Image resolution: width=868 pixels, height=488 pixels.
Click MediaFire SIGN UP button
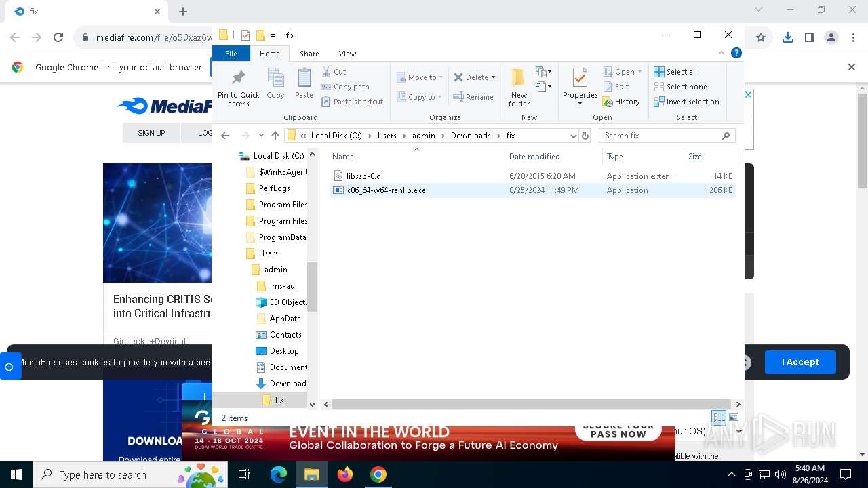pyautogui.click(x=151, y=133)
